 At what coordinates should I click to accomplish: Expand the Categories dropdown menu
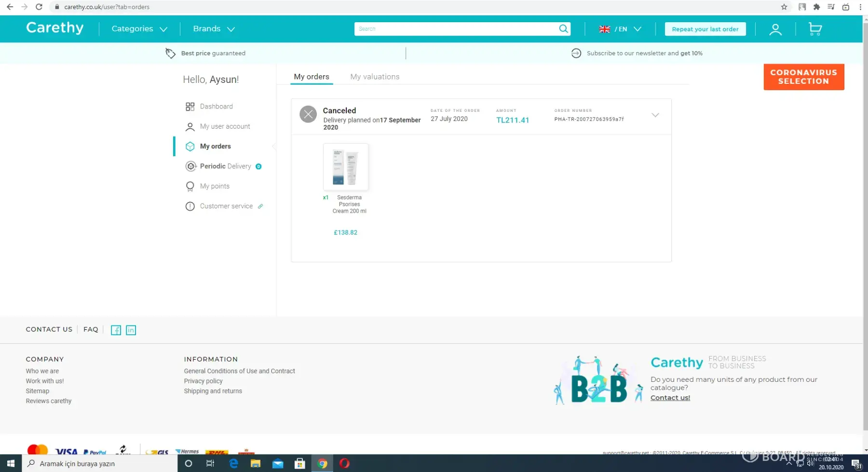click(x=139, y=29)
